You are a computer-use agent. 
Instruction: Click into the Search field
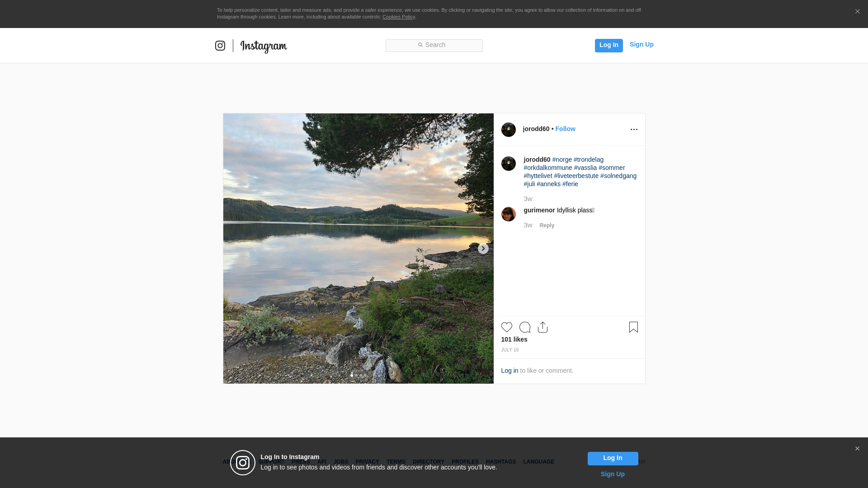[434, 45]
